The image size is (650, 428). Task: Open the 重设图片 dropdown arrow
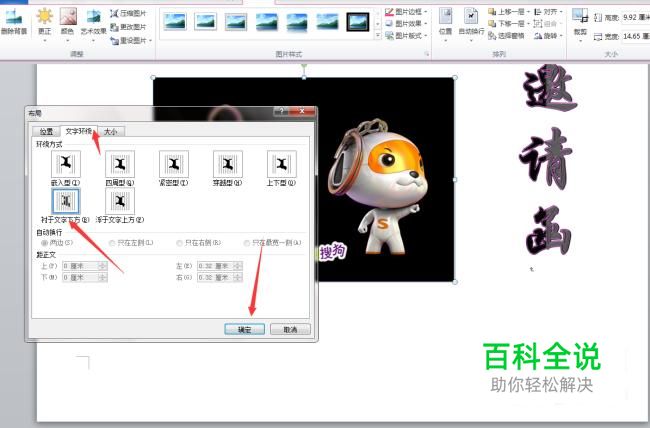(x=150, y=41)
